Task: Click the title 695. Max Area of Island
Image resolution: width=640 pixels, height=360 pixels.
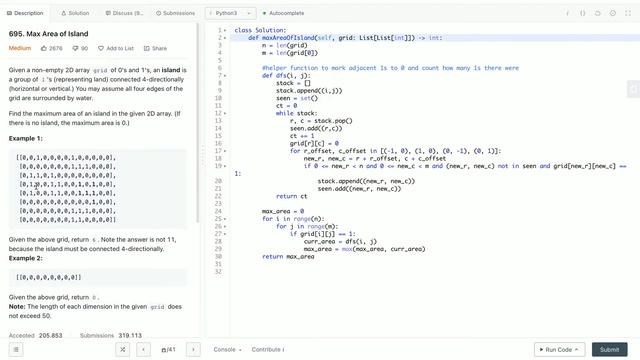Action: [x=48, y=34]
